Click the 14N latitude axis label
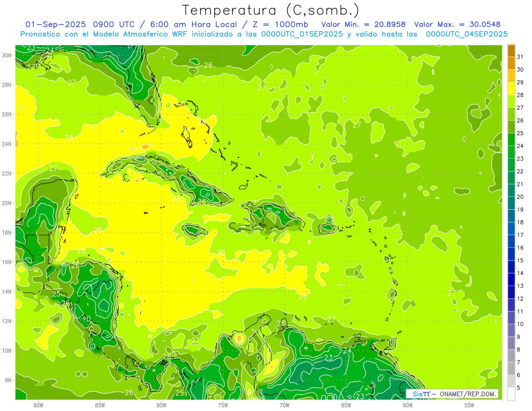 7,291
